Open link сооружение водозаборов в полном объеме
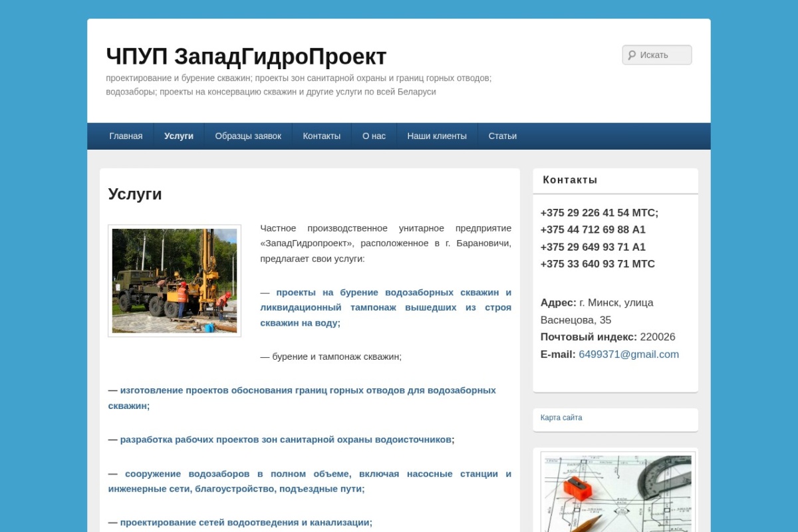The image size is (798, 532). click(310, 481)
